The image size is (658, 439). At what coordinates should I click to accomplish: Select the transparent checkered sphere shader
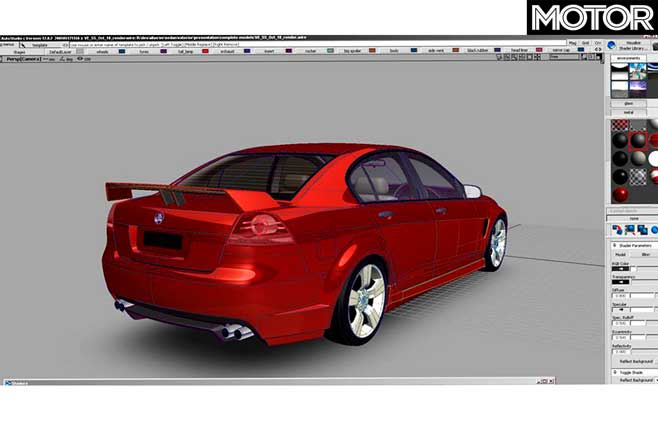(x=638, y=176)
